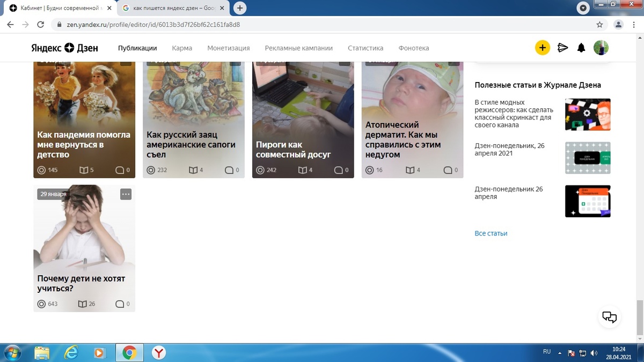
Task: Open 'Как пандемия помогла мне вернуться в детство' post
Action: click(84, 145)
